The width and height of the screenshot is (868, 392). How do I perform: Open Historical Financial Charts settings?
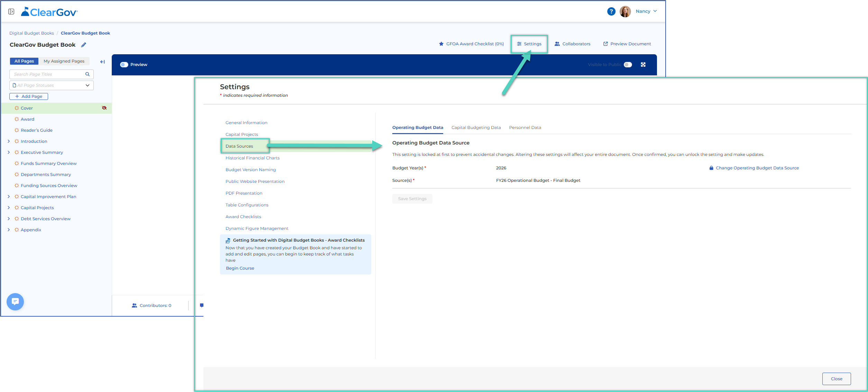pyautogui.click(x=253, y=158)
